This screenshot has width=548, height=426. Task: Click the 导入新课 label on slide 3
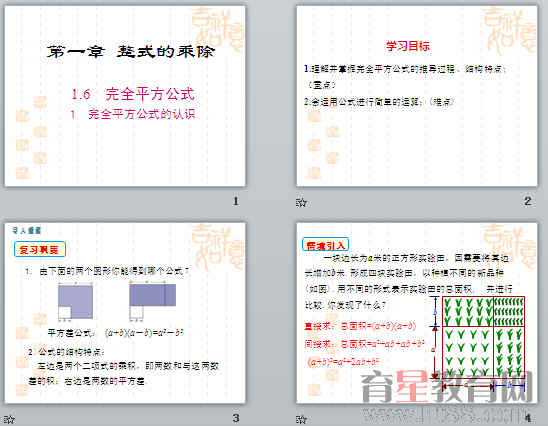pyautogui.click(x=27, y=230)
